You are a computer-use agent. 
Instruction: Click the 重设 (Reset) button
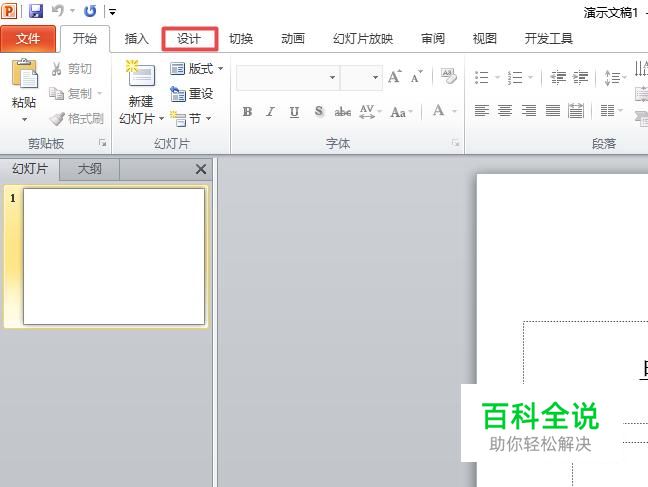coord(192,94)
